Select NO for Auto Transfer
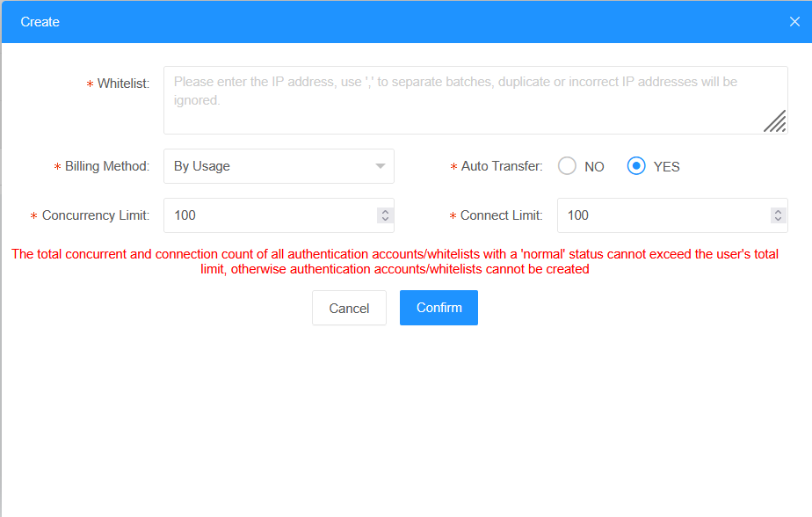812x517 pixels. tap(568, 166)
